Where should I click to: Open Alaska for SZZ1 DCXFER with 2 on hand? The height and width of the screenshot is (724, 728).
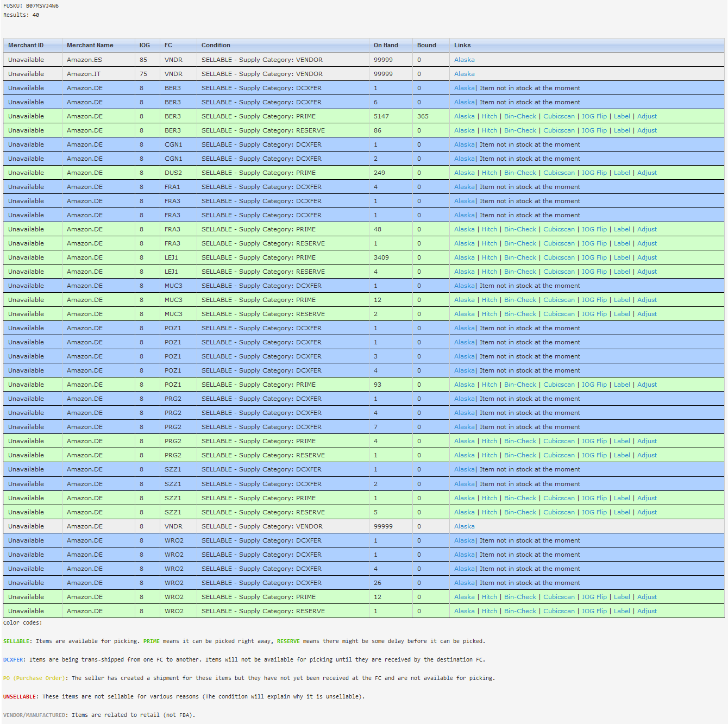[464, 484]
